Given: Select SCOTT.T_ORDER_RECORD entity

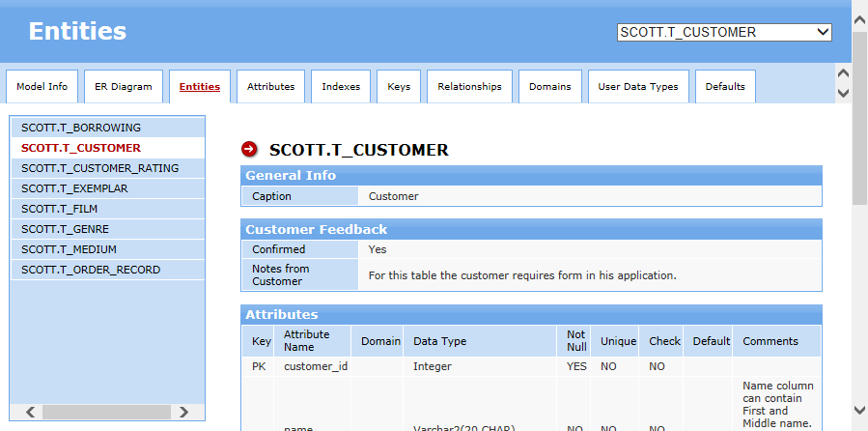Looking at the screenshot, I should 91,270.
